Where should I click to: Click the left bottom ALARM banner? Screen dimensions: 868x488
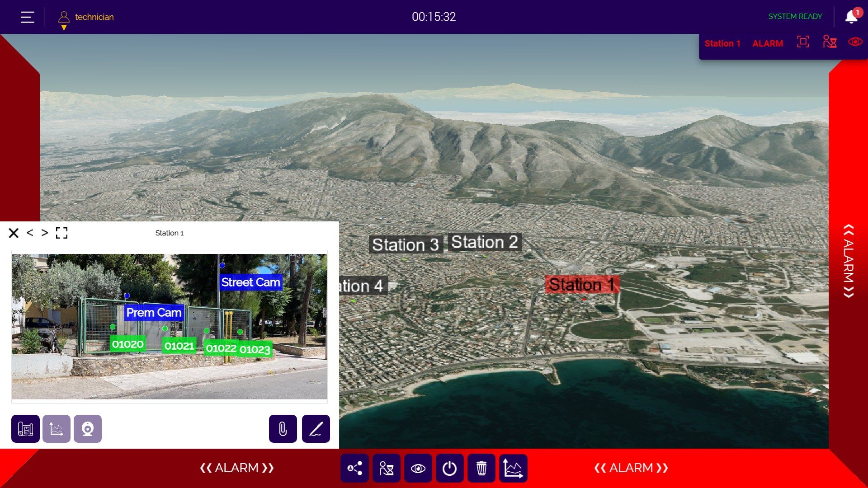click(237, 468)
